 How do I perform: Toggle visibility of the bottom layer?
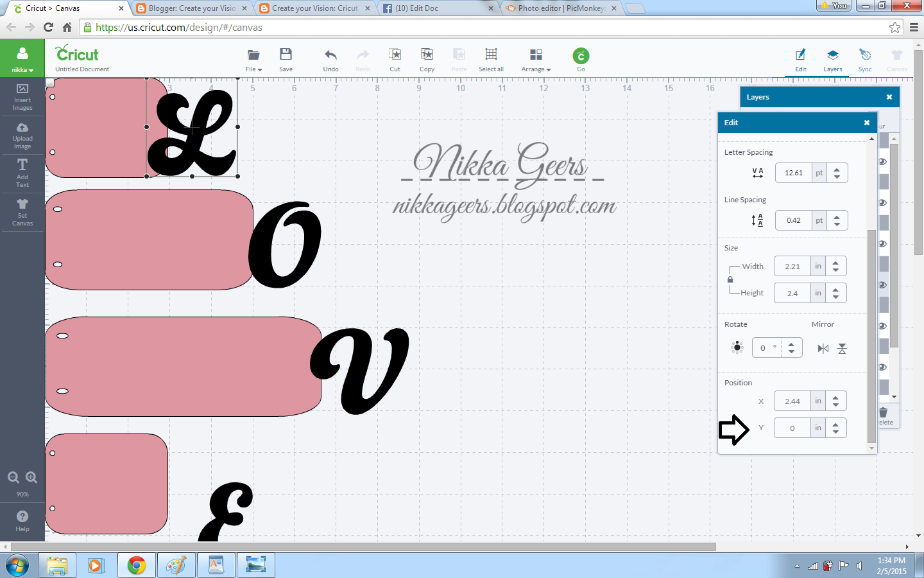pos(882,367)
